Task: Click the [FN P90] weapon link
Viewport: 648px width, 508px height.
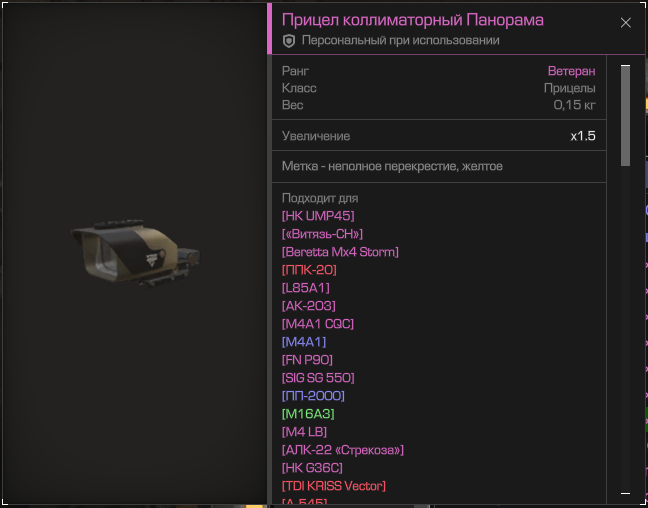Action: 307,360
